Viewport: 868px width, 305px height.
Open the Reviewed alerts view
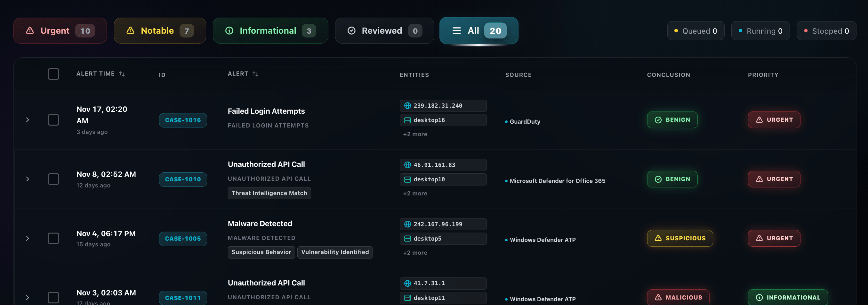[x=382, y=30]
